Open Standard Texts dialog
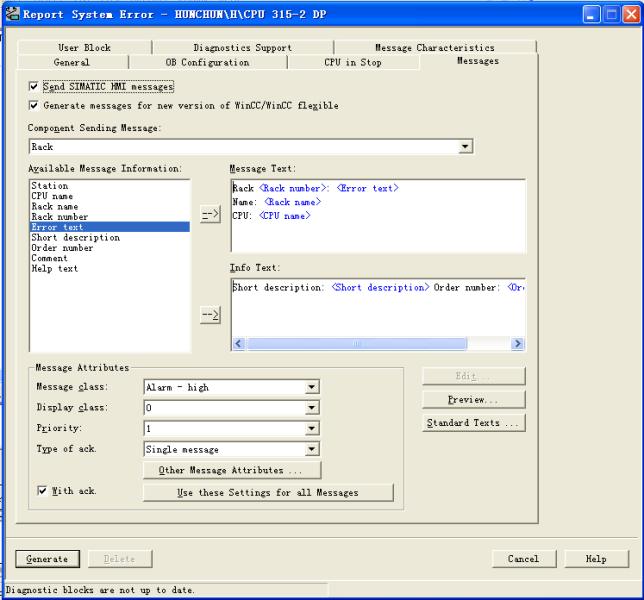The image size is (644, 600). [473, 423]
